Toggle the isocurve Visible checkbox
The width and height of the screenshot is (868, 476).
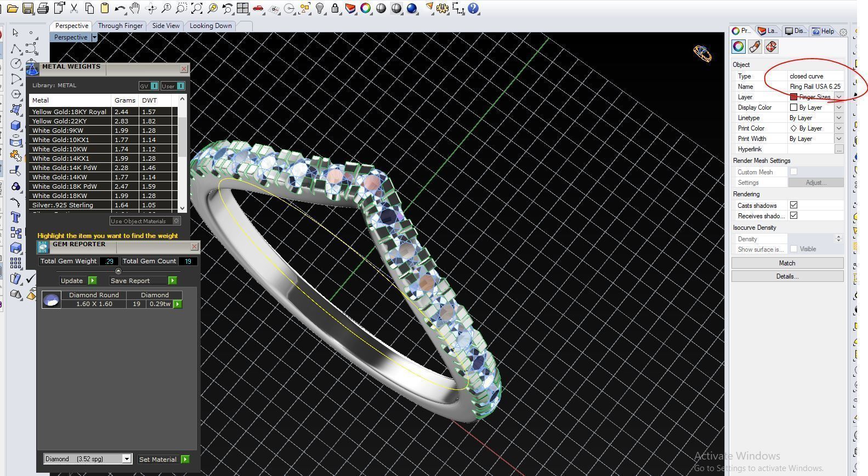click(x=793, y=249)
